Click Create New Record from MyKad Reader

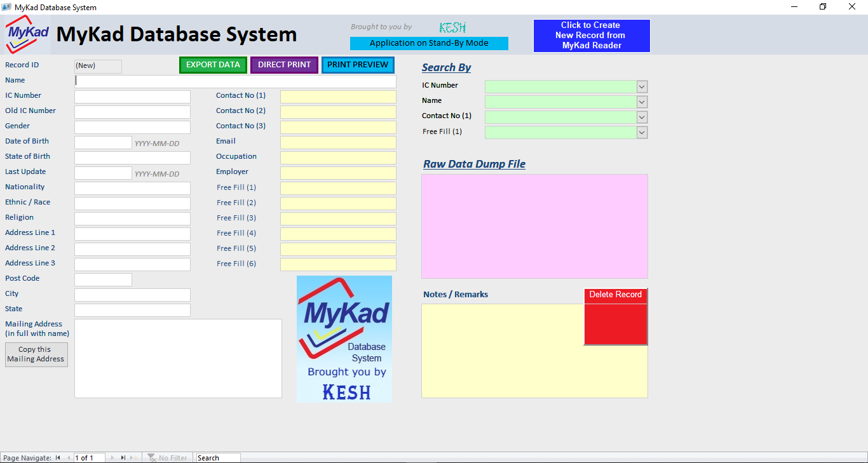pos(592,36)
